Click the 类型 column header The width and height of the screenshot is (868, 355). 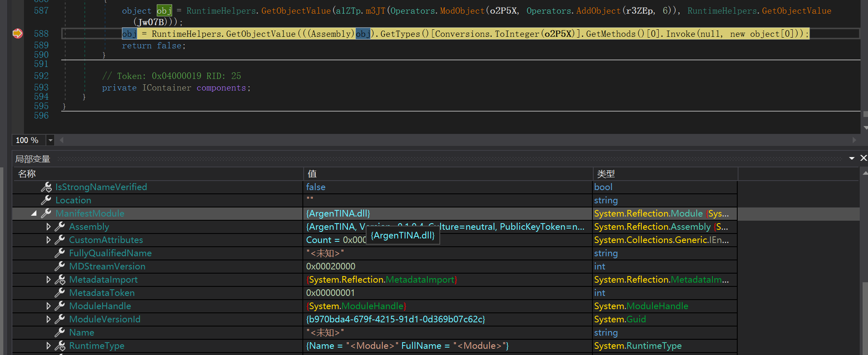click(x=665, y=174)
